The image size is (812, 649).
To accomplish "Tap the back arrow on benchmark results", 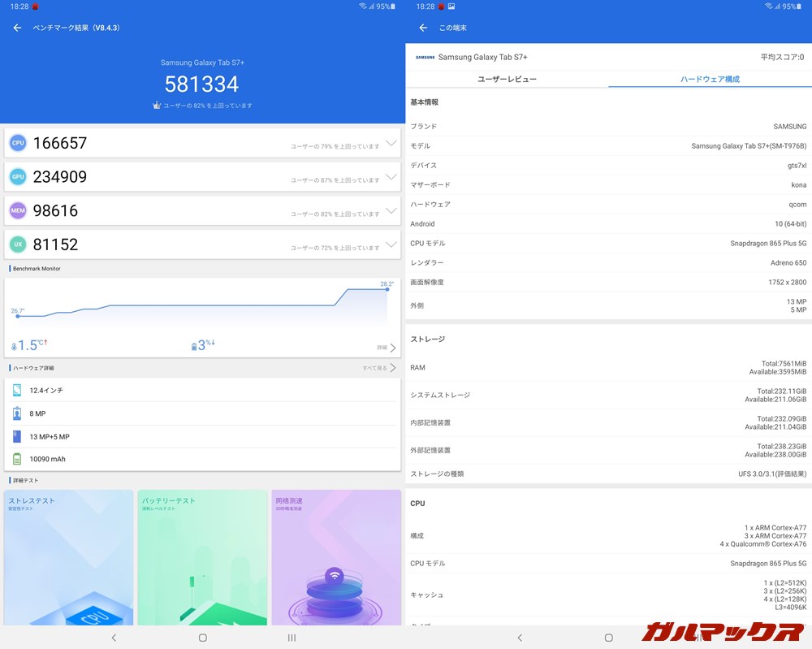I will click(x=16, y=27).
